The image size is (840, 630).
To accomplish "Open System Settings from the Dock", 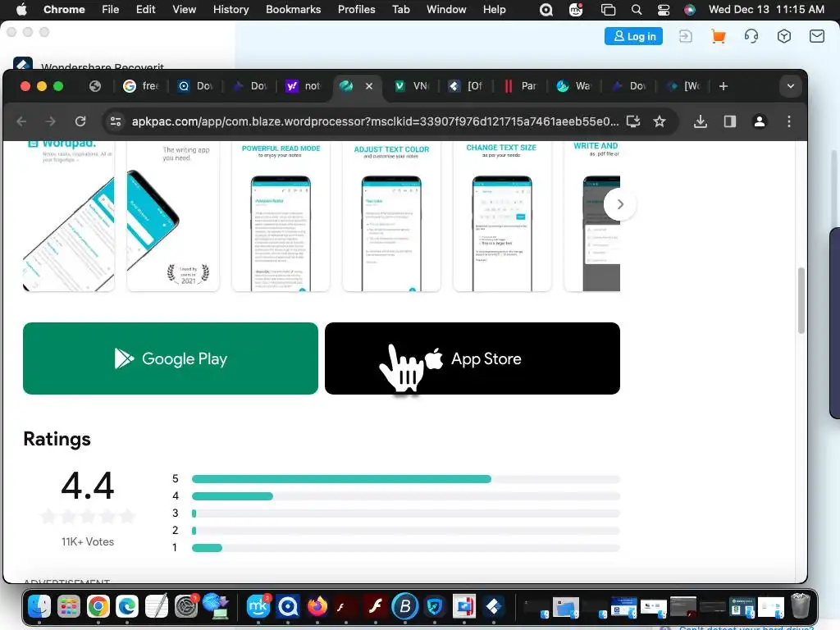I will coord(186,606).
